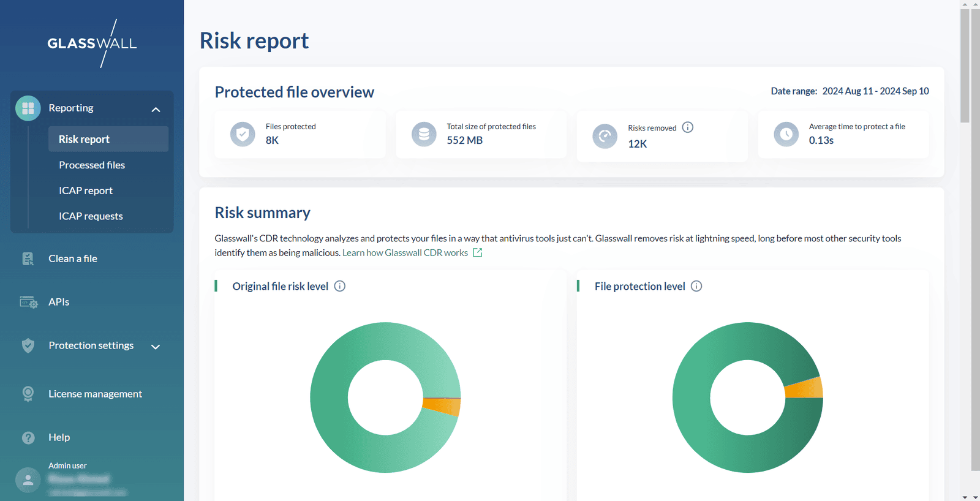This screenshot has height=501, width=980.
Task: Click the external link icon after CDR works
Action: 478,252
